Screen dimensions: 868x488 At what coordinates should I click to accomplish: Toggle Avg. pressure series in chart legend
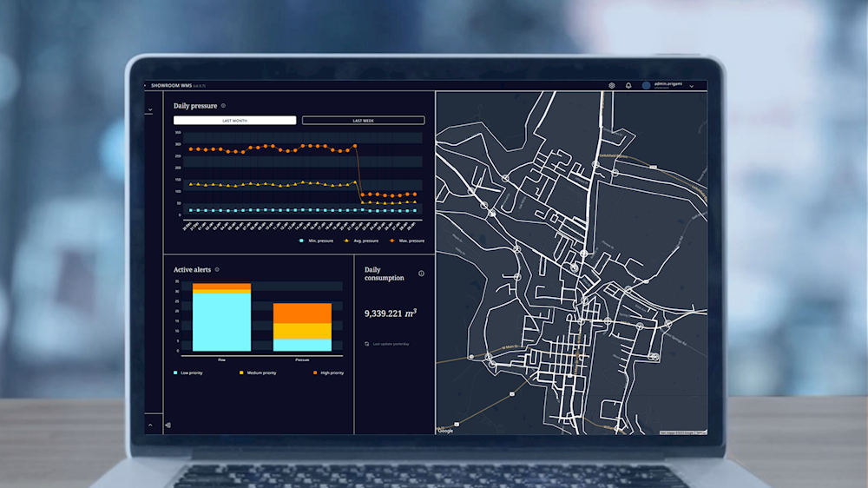point(362,241)
